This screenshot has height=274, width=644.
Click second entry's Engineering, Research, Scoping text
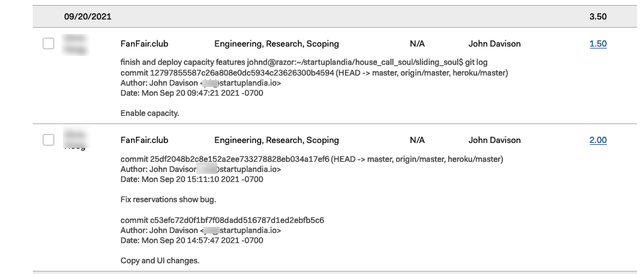click(276, 140)
